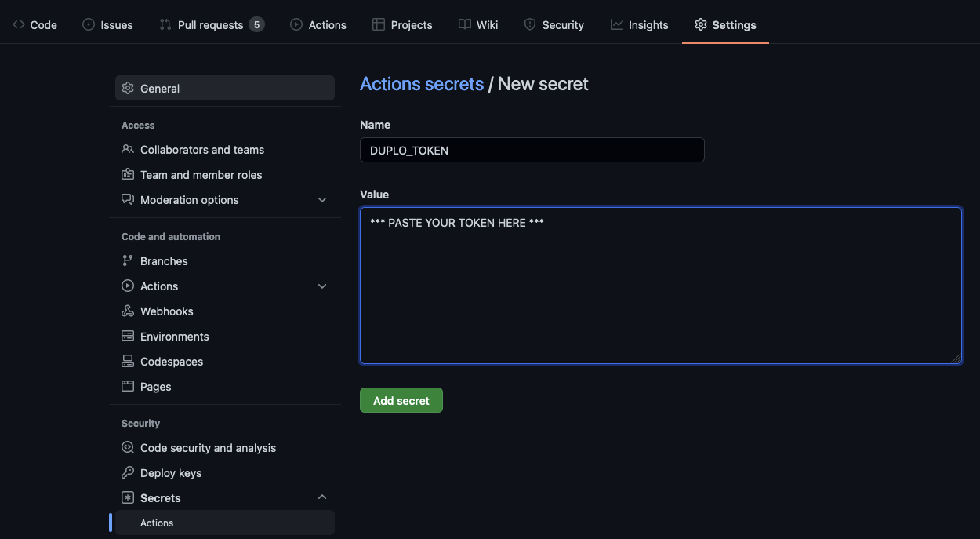Screen dimensions: 980x539
Task: Go to the Issues tab
Action: (108, 25)
